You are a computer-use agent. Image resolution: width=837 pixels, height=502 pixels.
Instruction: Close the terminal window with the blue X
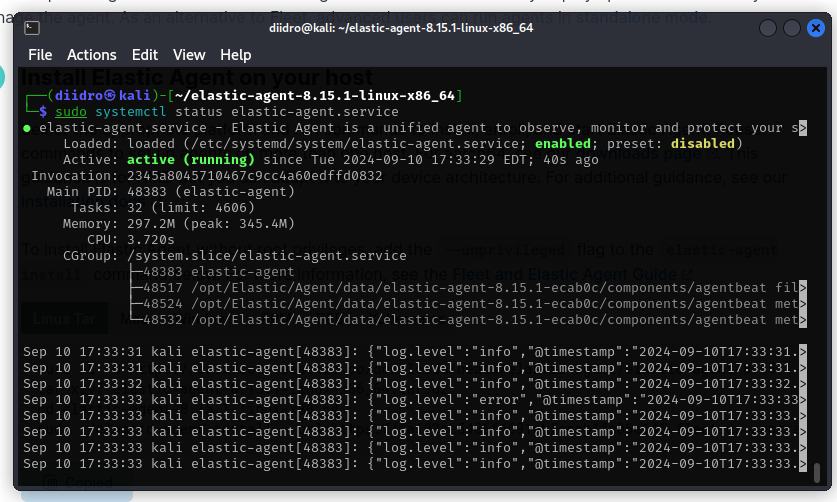(816, 28)
